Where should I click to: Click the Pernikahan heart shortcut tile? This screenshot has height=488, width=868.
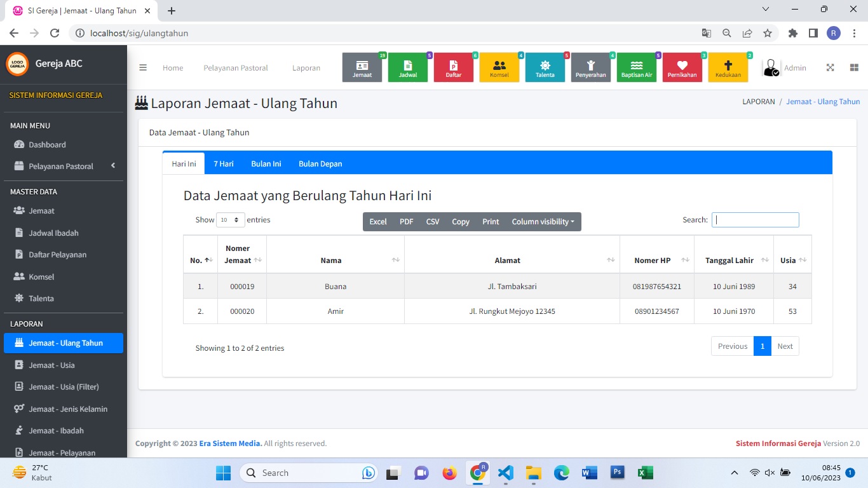(x=682, y=67)
